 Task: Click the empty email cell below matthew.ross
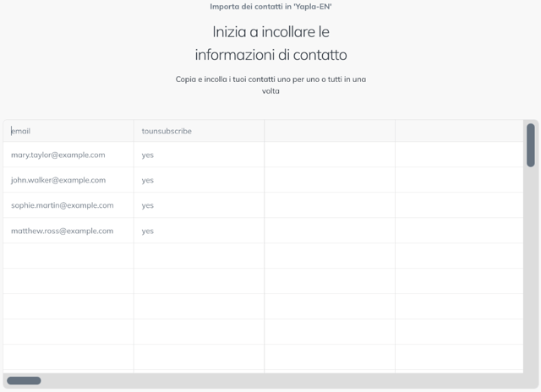(68, 256)
